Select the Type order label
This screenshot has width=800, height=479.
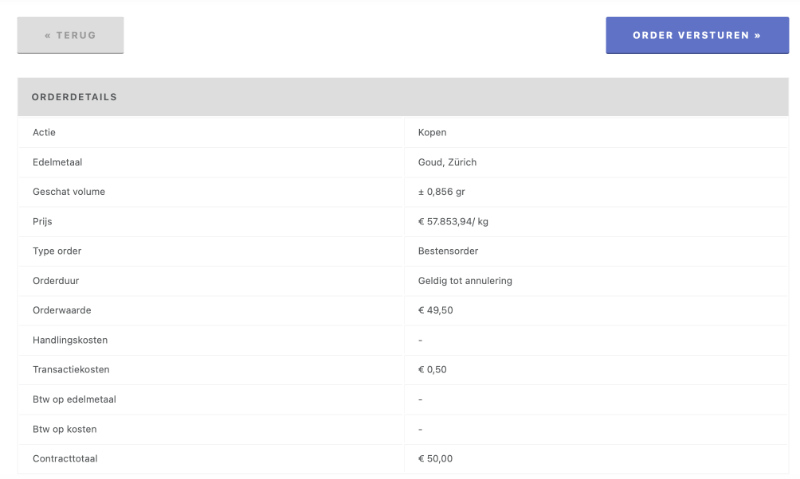pyautogui.click(x=58, y=251)
